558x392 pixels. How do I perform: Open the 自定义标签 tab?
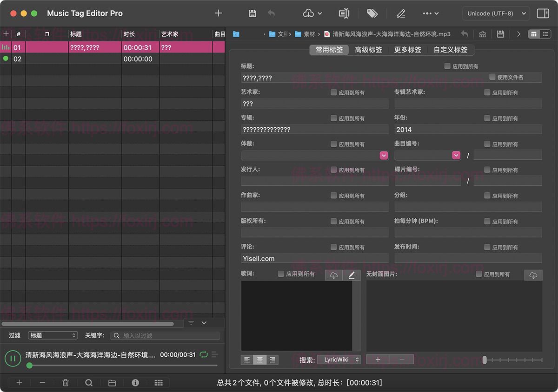(450, 50)
